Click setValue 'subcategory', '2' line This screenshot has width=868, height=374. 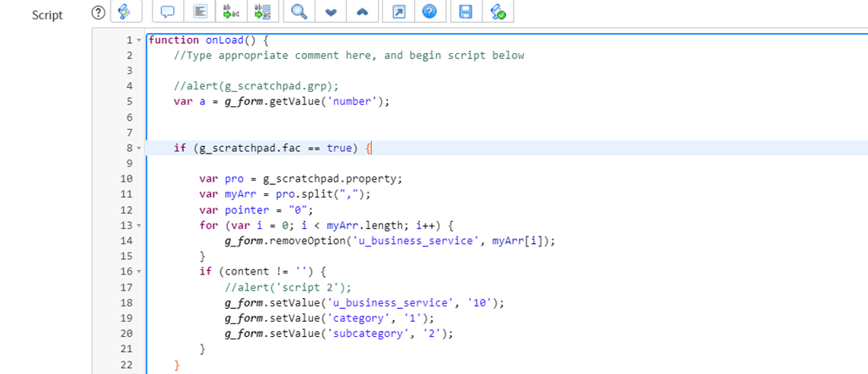click(339, 333)
